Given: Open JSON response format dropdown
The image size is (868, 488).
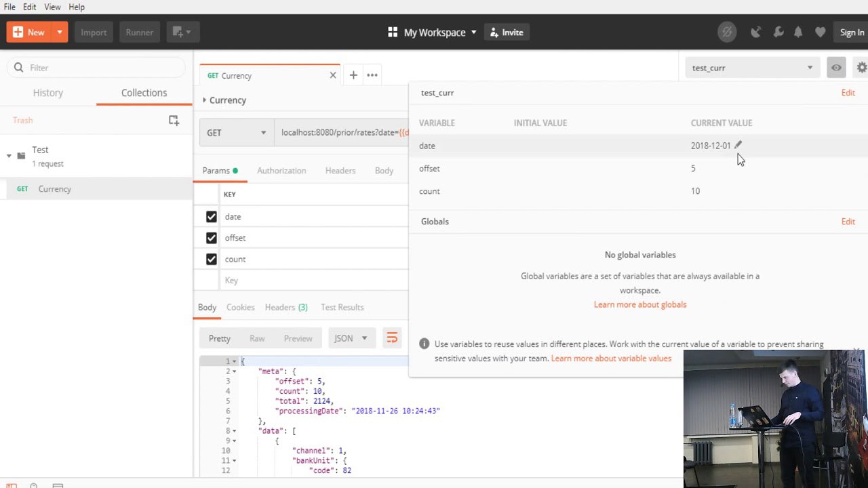Looking at the screenshot, I should pyautogui.click(x=351, y=338).
